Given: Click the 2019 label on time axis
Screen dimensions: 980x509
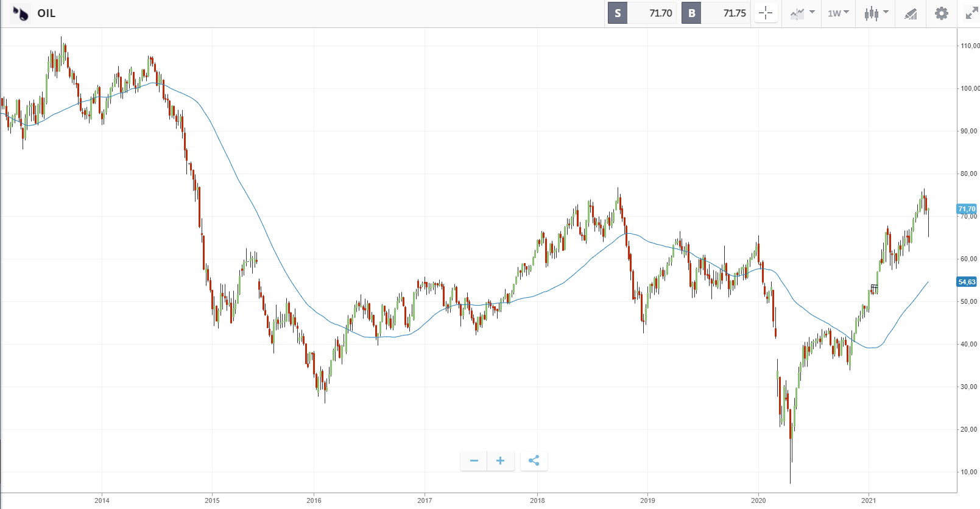Looking at the screenshot, I should coord(647,500).
